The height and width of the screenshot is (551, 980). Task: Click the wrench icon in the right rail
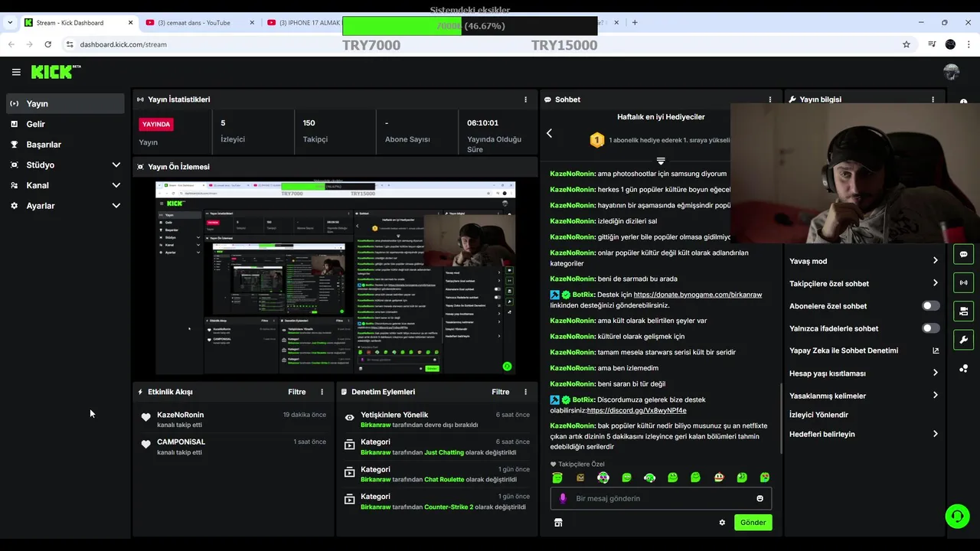coord(963,340)
